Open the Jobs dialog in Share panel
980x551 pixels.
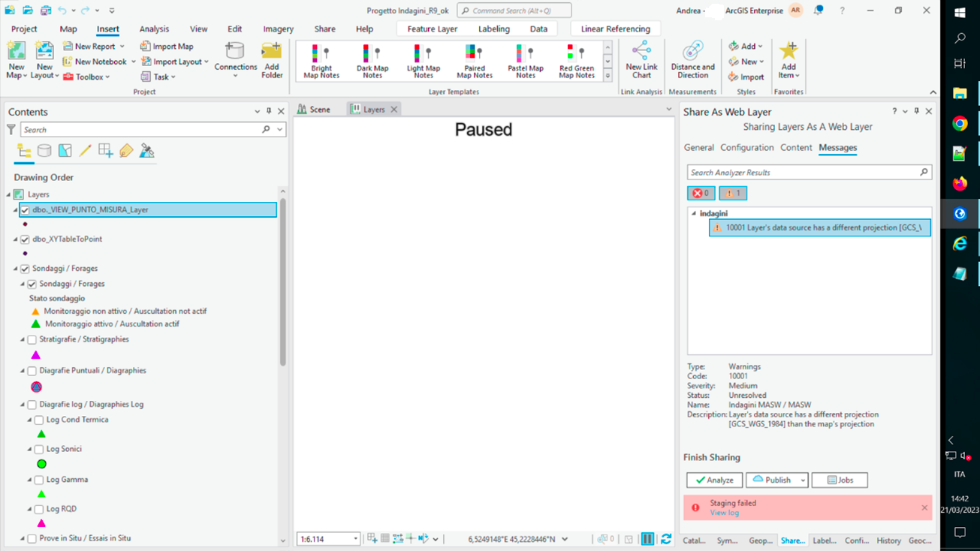[839, 480]
